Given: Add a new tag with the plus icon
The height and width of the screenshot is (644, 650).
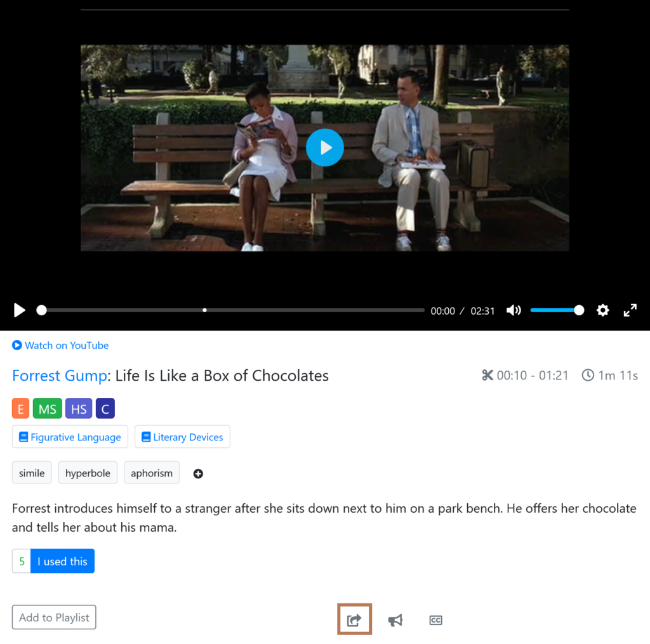Looking at the screenshot, I should 198,474.
